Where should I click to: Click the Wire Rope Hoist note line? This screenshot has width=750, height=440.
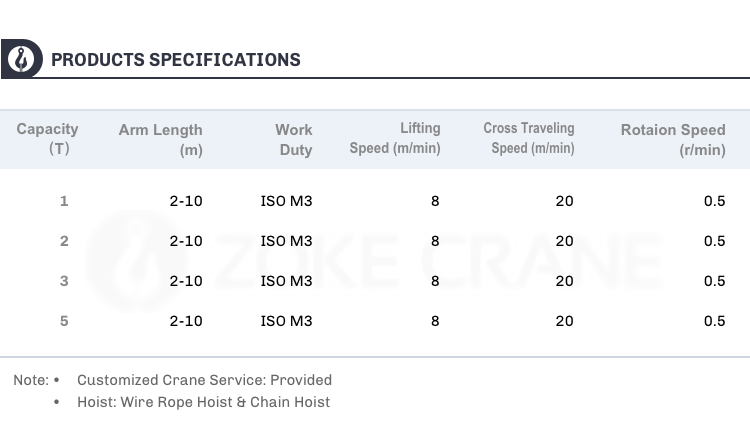(203, 402)
